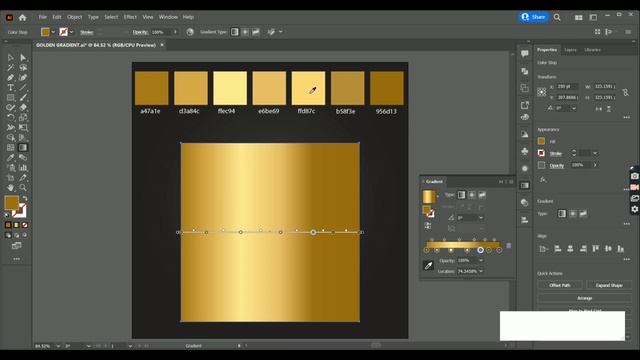
Task: Open Edit Toolbar three-dots button
Action: tap(17, 259)
